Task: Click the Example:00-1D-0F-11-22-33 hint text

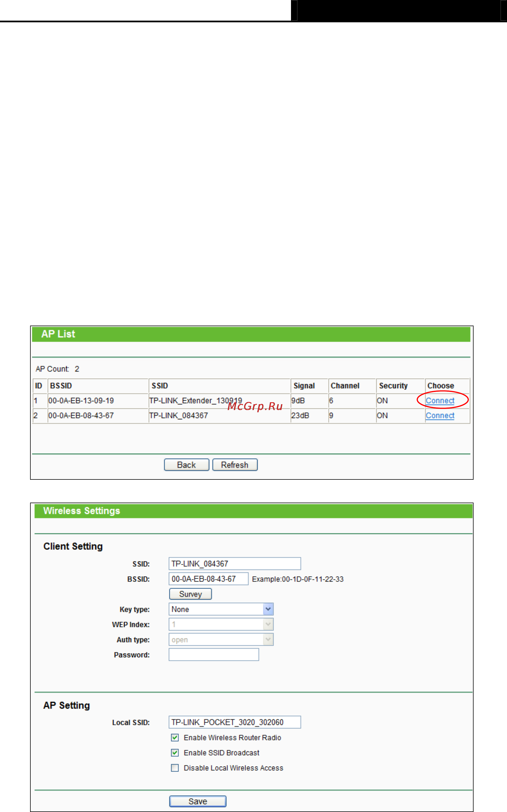Action: pyautogui.click(x=298, y=579)
